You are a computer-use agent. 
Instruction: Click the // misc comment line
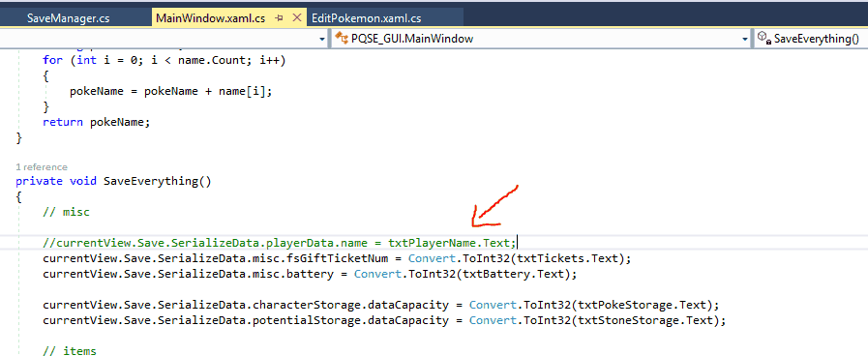tap(66, 212)
